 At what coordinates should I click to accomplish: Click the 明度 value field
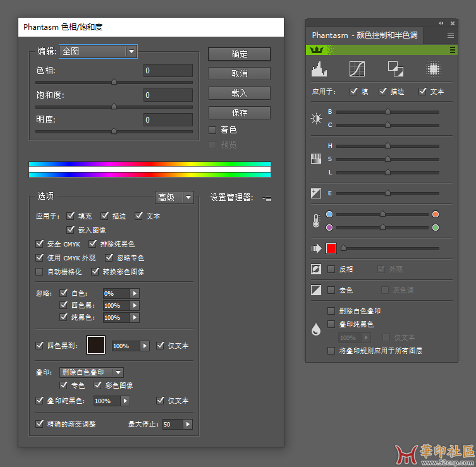click(168, 120)
